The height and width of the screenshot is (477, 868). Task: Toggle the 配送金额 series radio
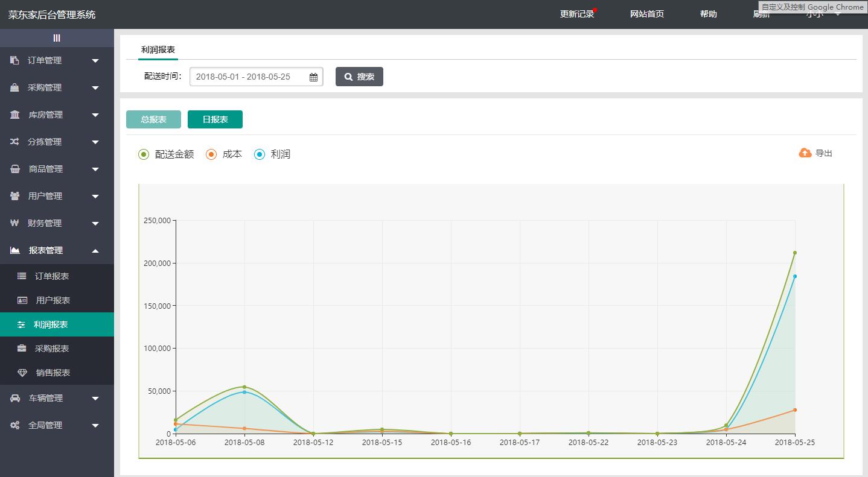click(144, 154)
